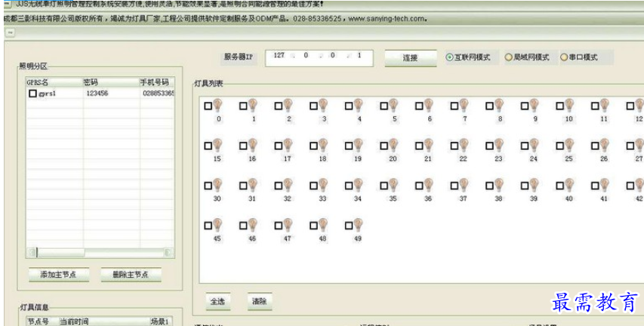Select the lamp bulb icon numbered 3
The width and height of the screenshot is (644, 326).
(323, 105)
